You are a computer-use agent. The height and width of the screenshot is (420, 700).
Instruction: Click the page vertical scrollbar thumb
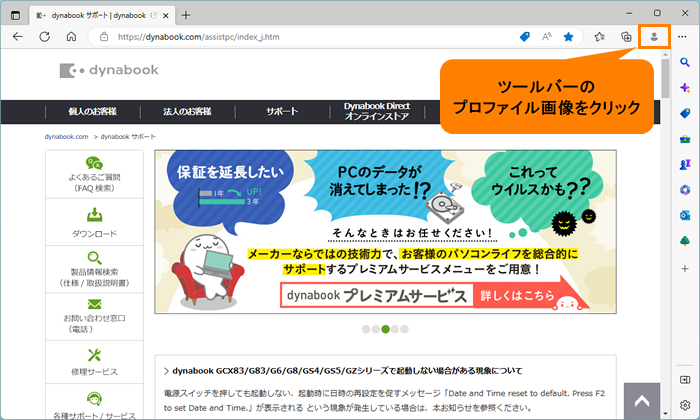point(666,79)
